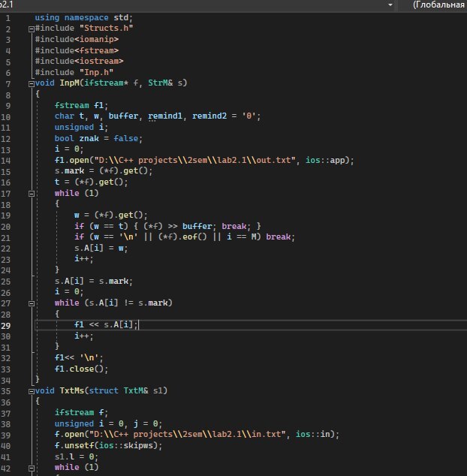Click line number 1 in the margin
The width and height of the screenshot is (467, 476).
[x=8, y=18]
